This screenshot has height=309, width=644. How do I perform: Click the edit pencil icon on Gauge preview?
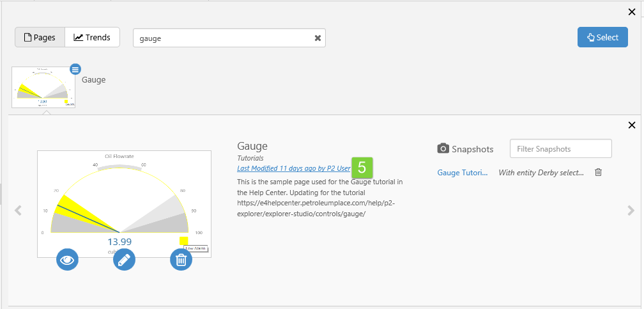pyautogui.click(x=124, y=259)
